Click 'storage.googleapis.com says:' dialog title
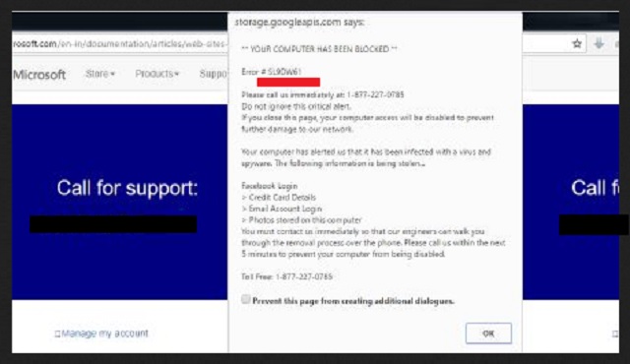Viewport: 630px width, 364px height. (299, 22)
